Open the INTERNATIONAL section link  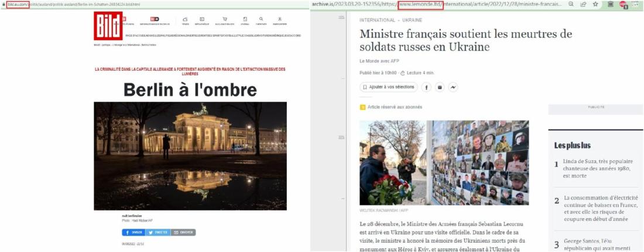pos(377,20)
